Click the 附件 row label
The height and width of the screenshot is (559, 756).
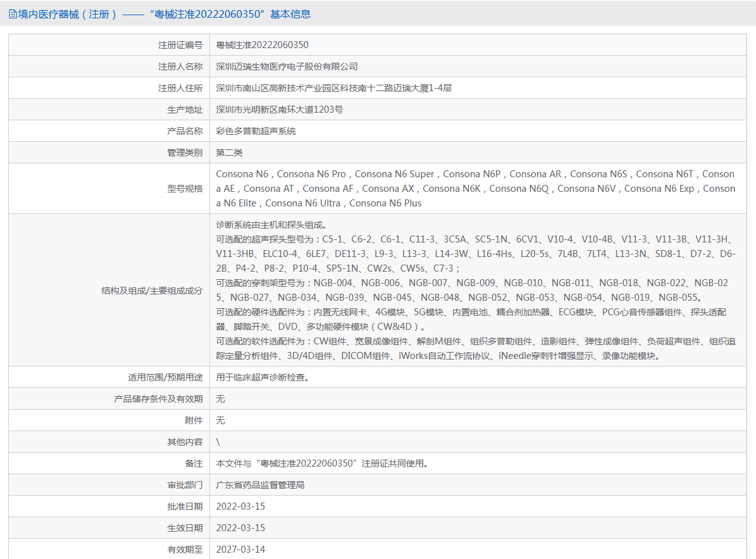pyautogui.click(x=194, y=420)
